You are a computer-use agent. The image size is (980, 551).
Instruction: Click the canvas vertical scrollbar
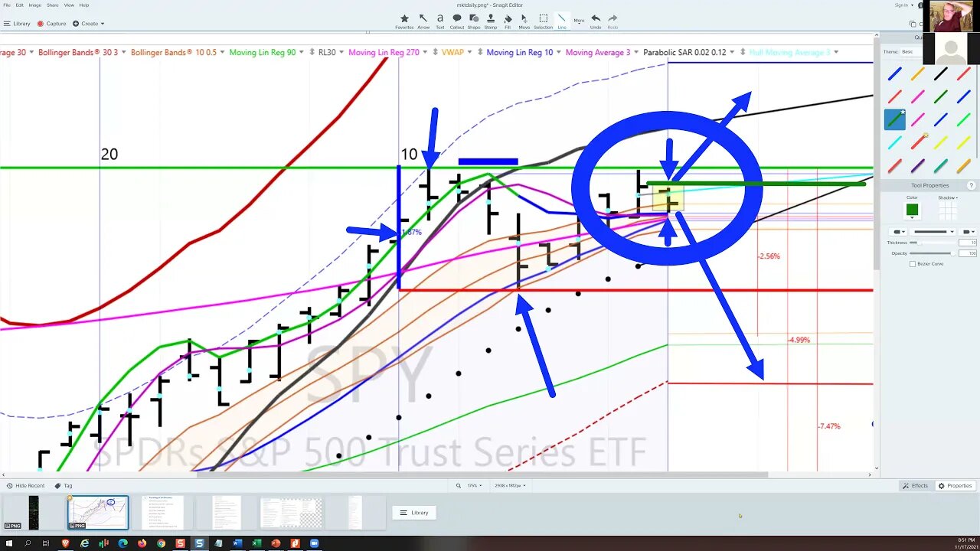click(x=877, y=153)
